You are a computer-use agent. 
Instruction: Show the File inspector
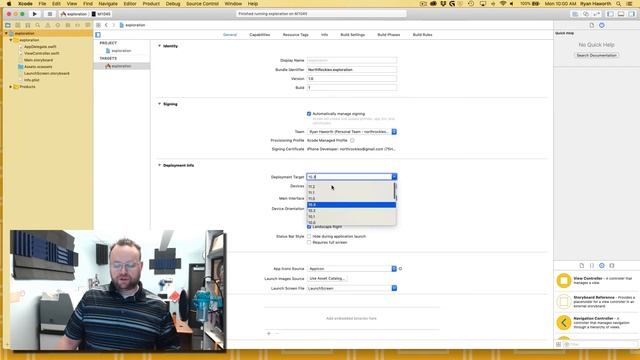(592, 25)
